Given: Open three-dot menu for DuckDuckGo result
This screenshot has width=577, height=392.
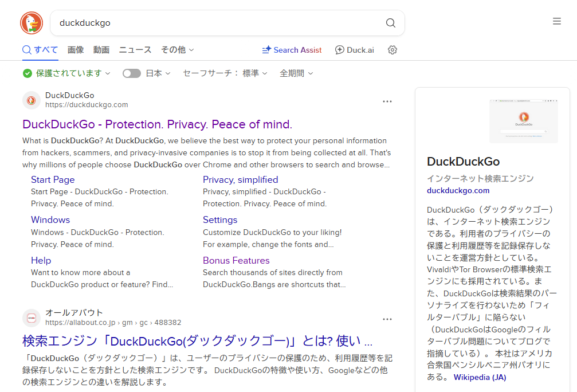Looking at the screenshot, I should [387, 101].
